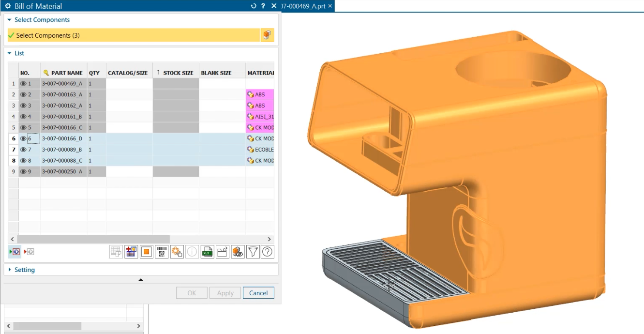Toggle visibility eye for row 7
The height and width of the screenshot is (334, 644).
tap(23, 150)
